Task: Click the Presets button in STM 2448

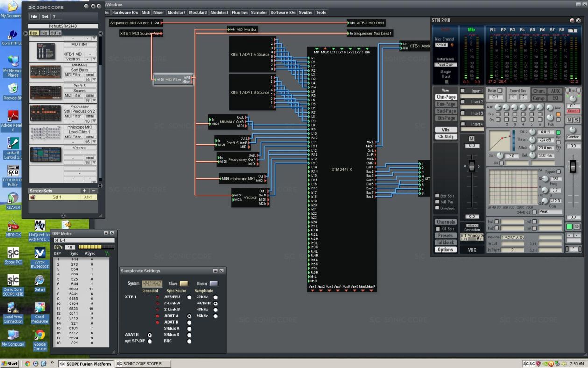Action: point(445,236)
